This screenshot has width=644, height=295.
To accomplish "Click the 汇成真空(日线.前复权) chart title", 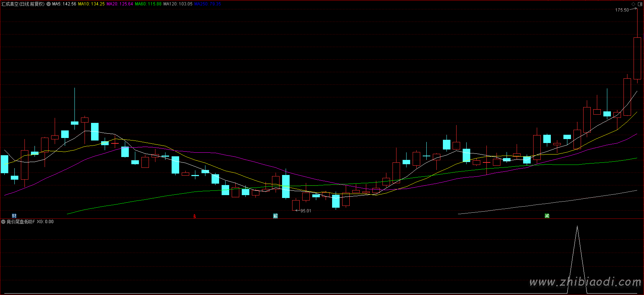I will (x=23, y=4).
